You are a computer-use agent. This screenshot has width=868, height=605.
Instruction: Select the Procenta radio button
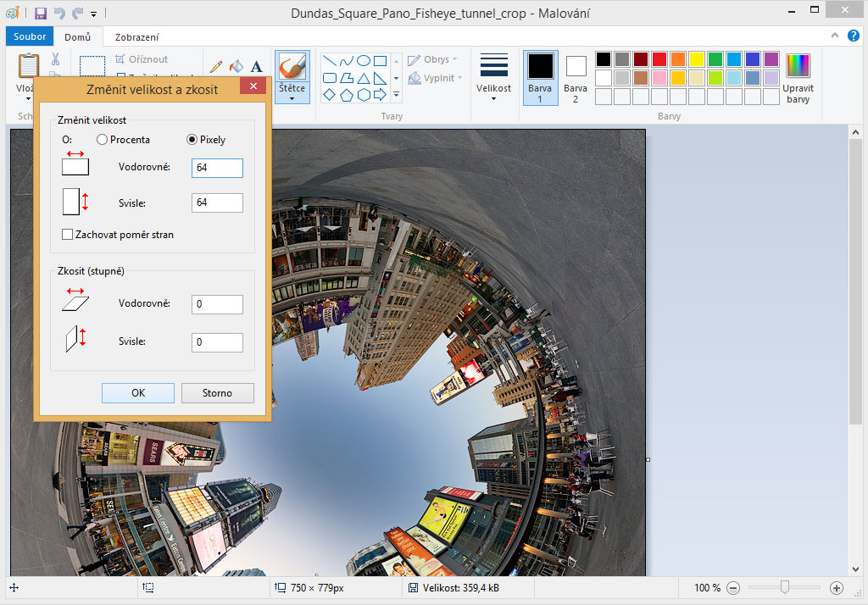(102, 140)
